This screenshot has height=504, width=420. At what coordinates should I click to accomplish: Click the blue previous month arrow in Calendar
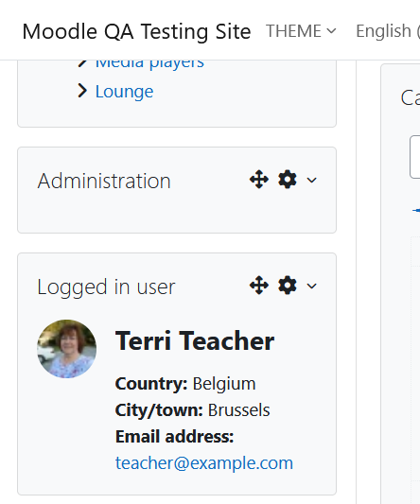pyautogui.click(x=416, y=211)
